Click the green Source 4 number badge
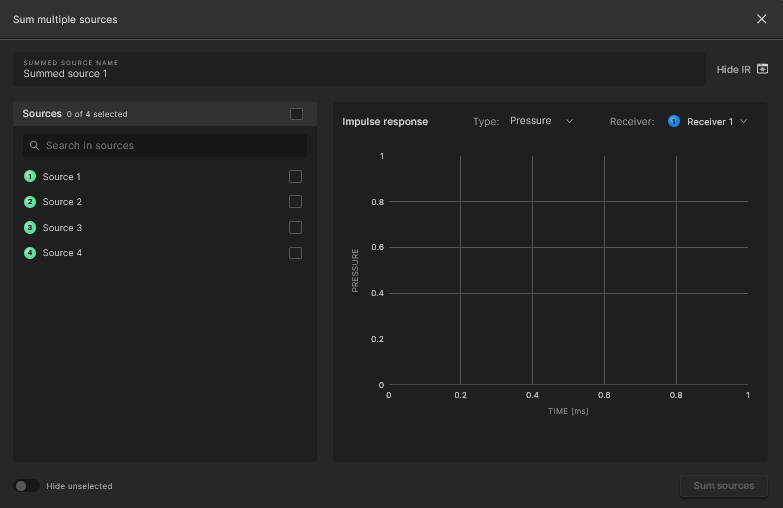 pos(30,253)
